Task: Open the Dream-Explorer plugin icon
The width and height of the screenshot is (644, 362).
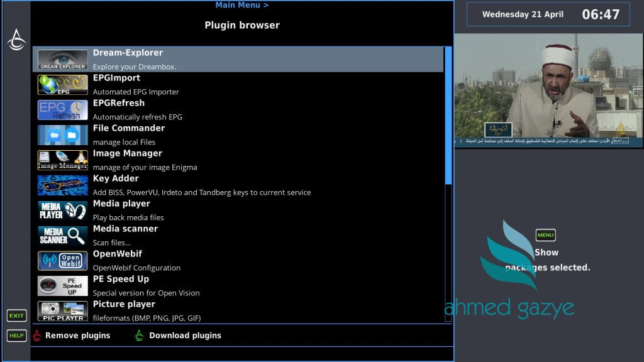Action: [62, 60]
